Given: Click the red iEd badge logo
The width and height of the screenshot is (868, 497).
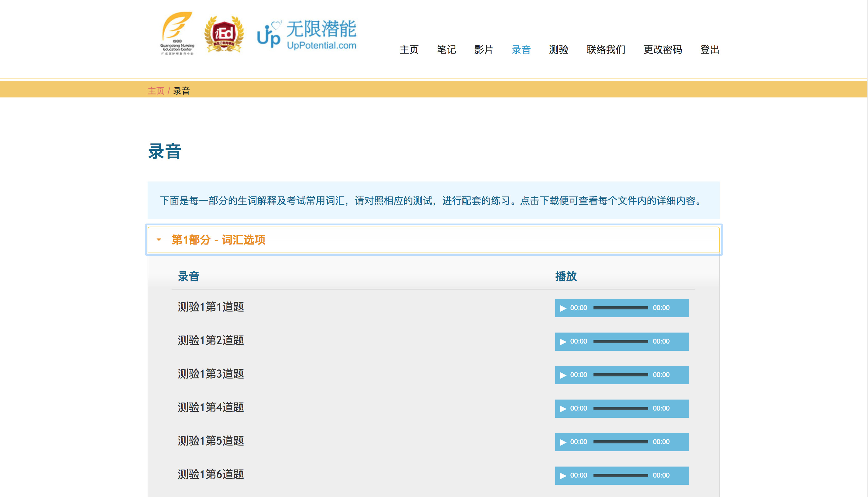Looking at the screenshot, I should pyautogui.click(x=224, y=34).
